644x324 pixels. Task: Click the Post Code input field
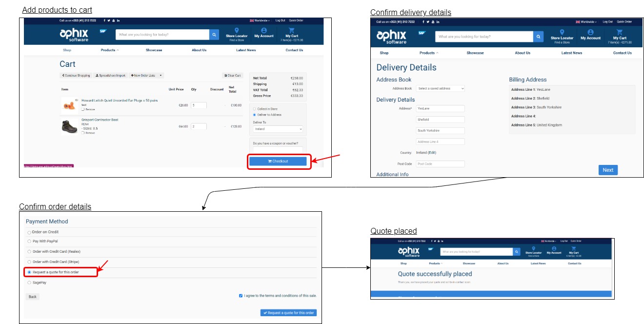pyautogui.click(x=440, y=164)
